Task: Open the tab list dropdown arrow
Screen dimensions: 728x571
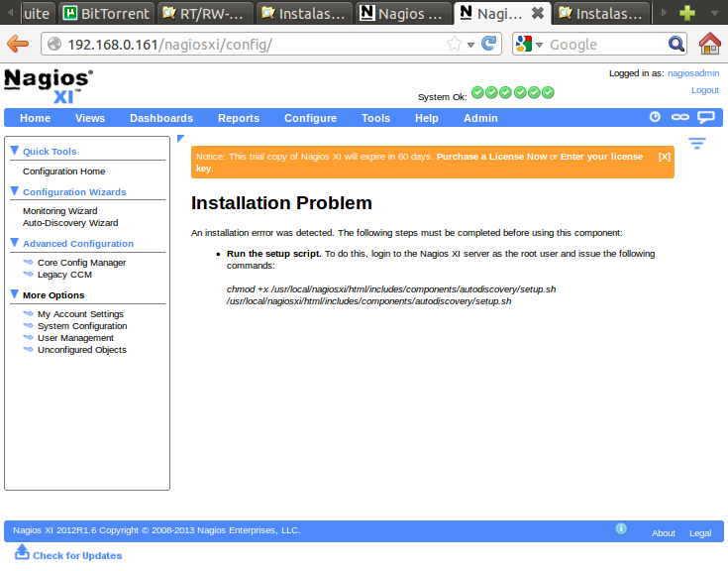Action: pos(714,14)
